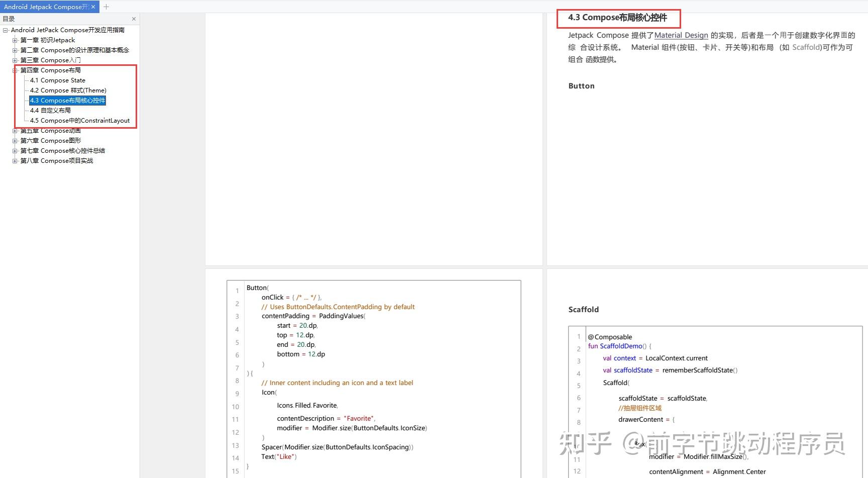868x478 pixels.
Task: Close the Android Jetpack Compose tab
Action: tap(93, 7)
